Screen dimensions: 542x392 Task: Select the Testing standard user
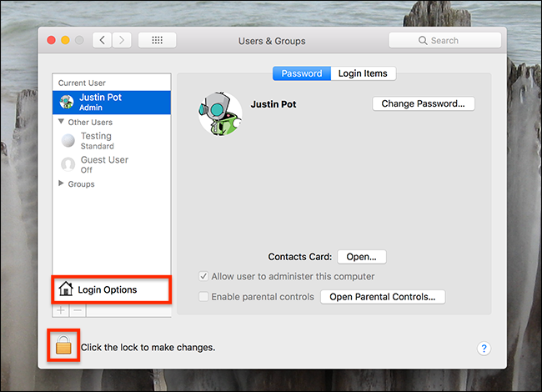95,140
